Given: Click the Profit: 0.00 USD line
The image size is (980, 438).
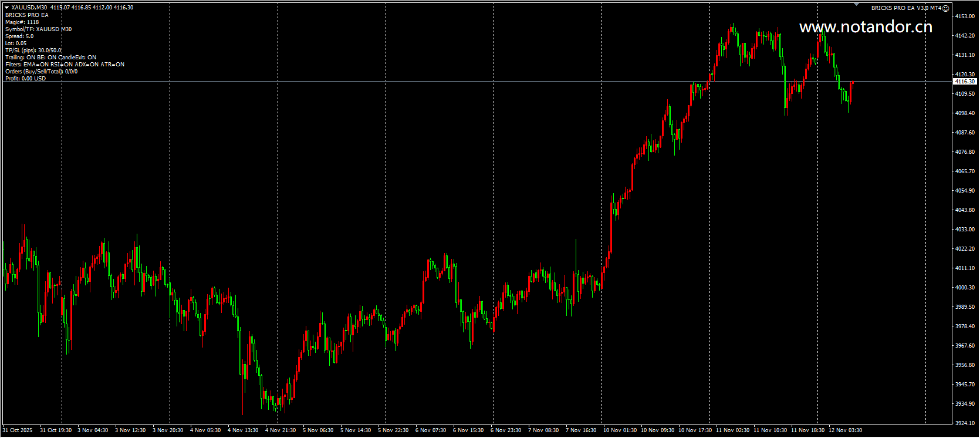Looking at the screenshot, I should [x=25, y=79].
